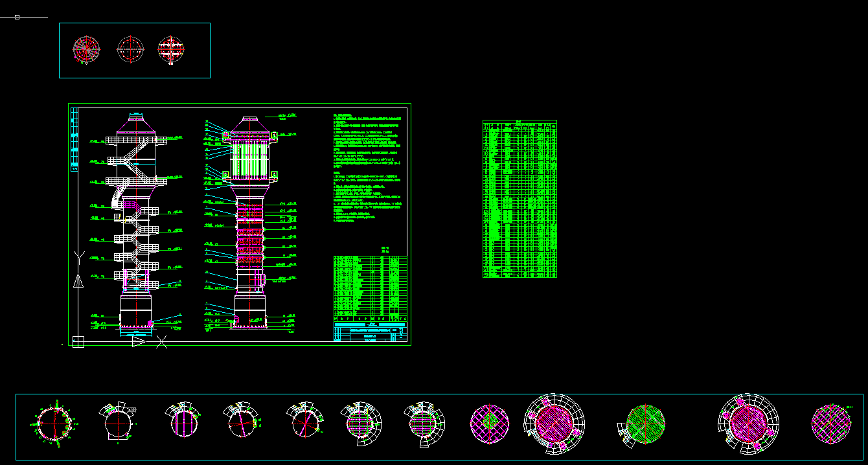Viewport: 868px width, 465px height.
Task: Select the second large ringed platform plan at right
Action: (748, 424)
